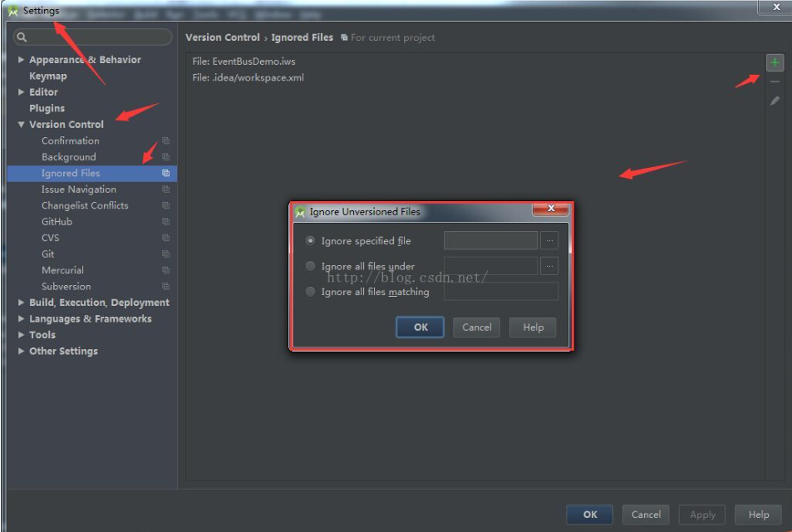Expand Appearance & Behavior section
The image size is (792, 532).
click(x=21, y=60)
